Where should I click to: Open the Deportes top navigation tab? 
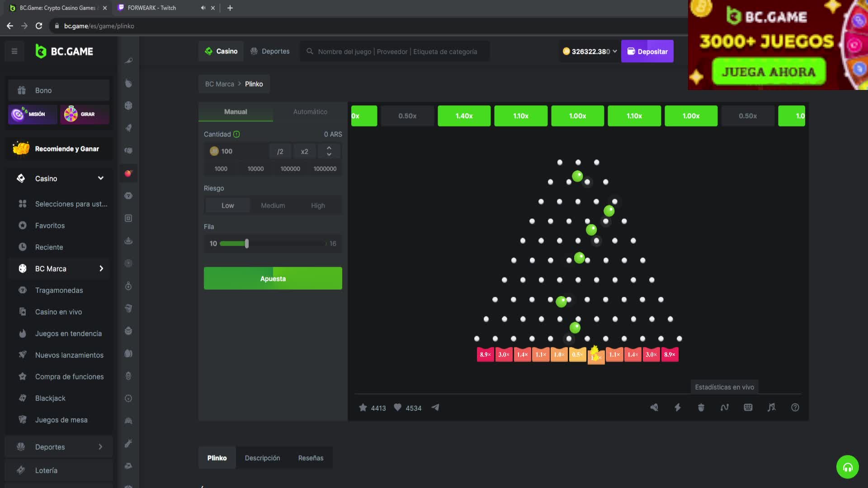pos(270,52)
